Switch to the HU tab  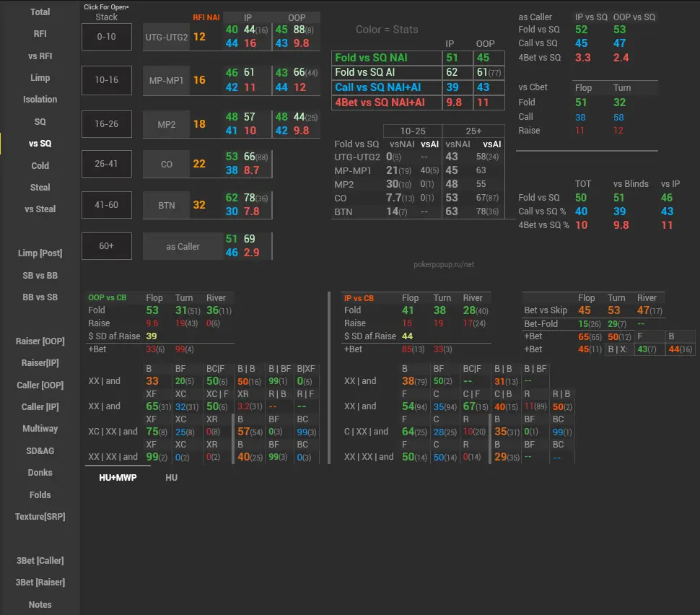171,477
